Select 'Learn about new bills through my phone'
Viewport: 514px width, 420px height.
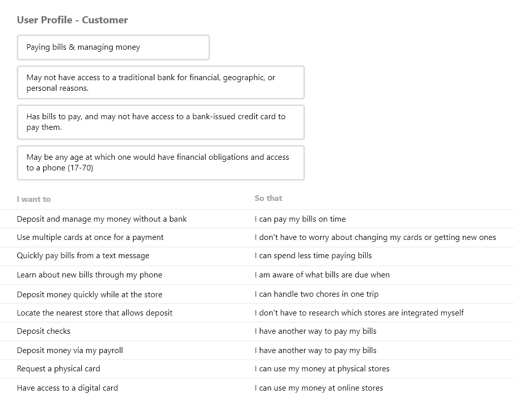[x=89, y=275]
